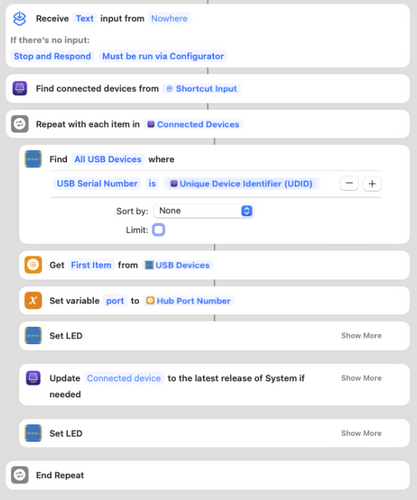The image size is (417, 500).
Task: Click the Hub Port Number variable token
Action: point(189,301)
